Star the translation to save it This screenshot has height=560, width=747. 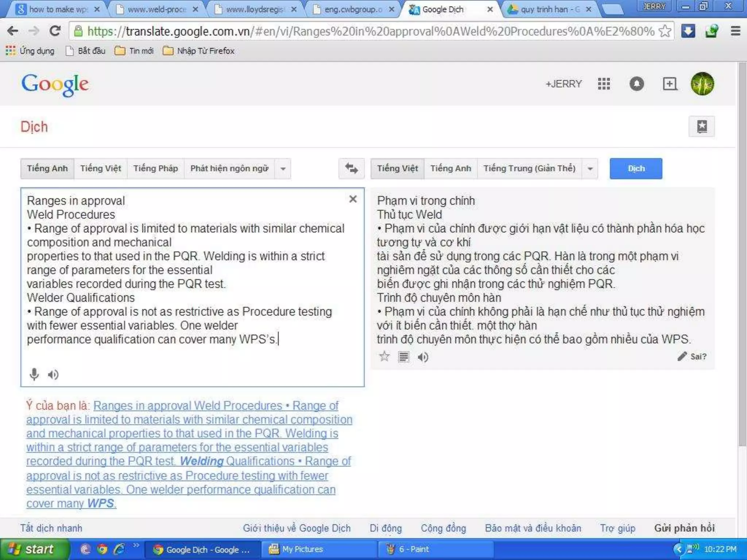[x=384, y=356]
